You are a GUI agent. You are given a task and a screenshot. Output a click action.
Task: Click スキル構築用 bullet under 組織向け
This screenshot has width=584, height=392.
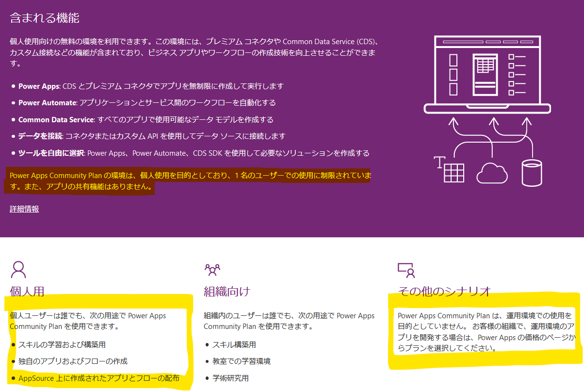tap(230, 345)
